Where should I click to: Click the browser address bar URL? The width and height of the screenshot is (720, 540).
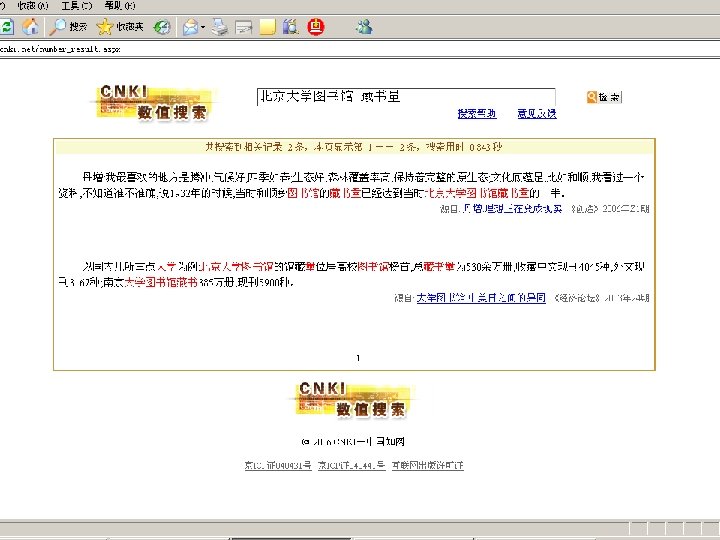point(60,49)
